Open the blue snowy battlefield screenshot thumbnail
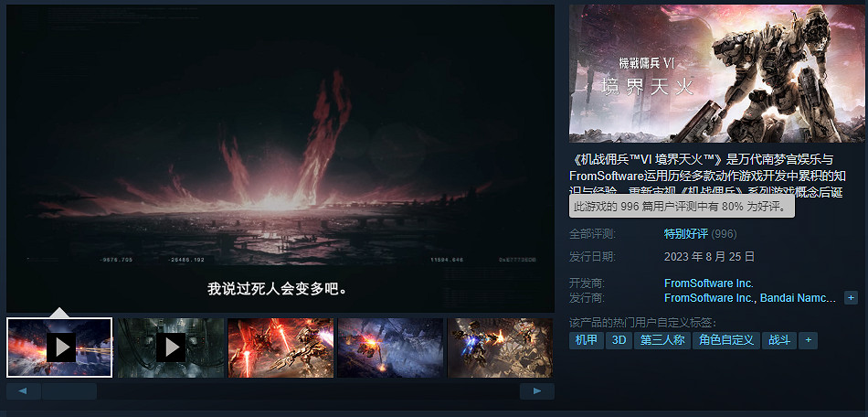The height and width of the screenshot is (417, 868). pyautogui.click(x=390, y=347)
